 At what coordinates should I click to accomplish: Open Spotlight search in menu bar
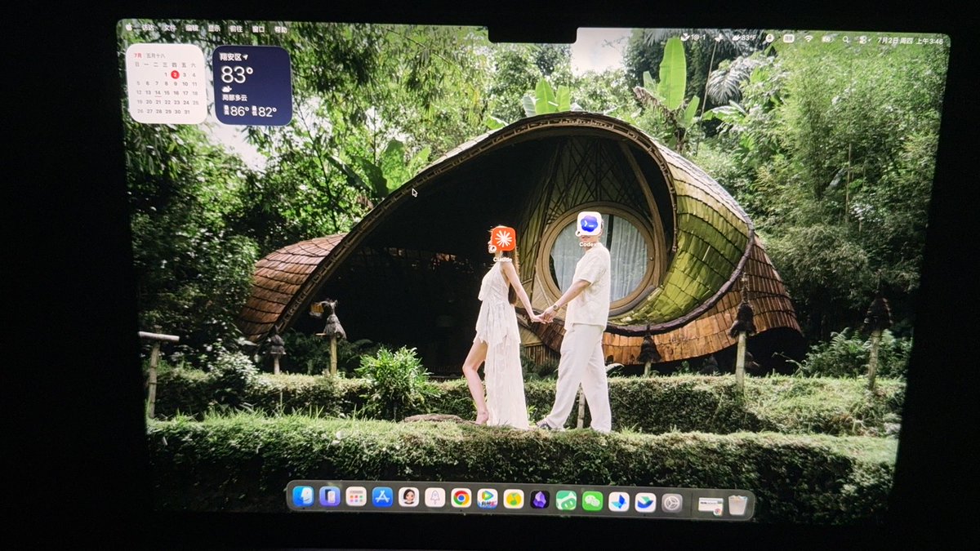pyautogui.click(x=846, y=39)
